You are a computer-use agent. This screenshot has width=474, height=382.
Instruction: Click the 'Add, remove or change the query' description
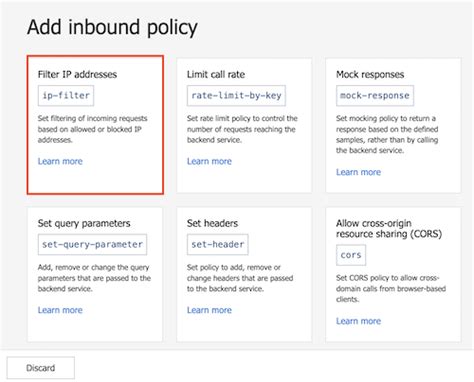94,278
